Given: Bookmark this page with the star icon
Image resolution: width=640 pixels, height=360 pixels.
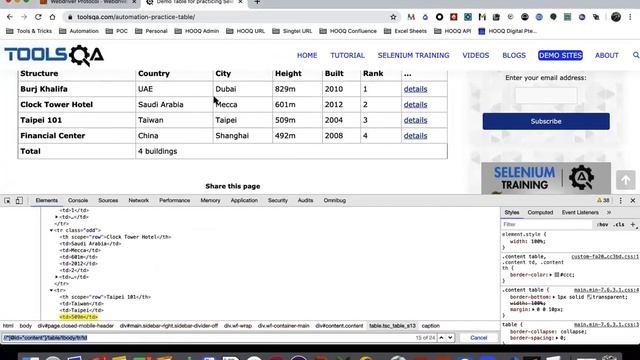Looking at the screenshot, I should 393,17.
